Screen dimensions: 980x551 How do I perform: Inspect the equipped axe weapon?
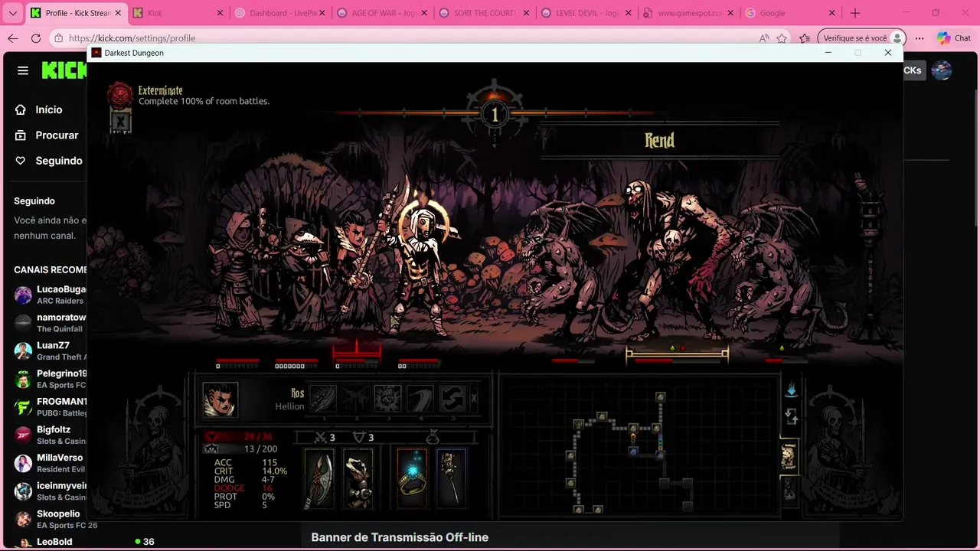click(319, 479)
